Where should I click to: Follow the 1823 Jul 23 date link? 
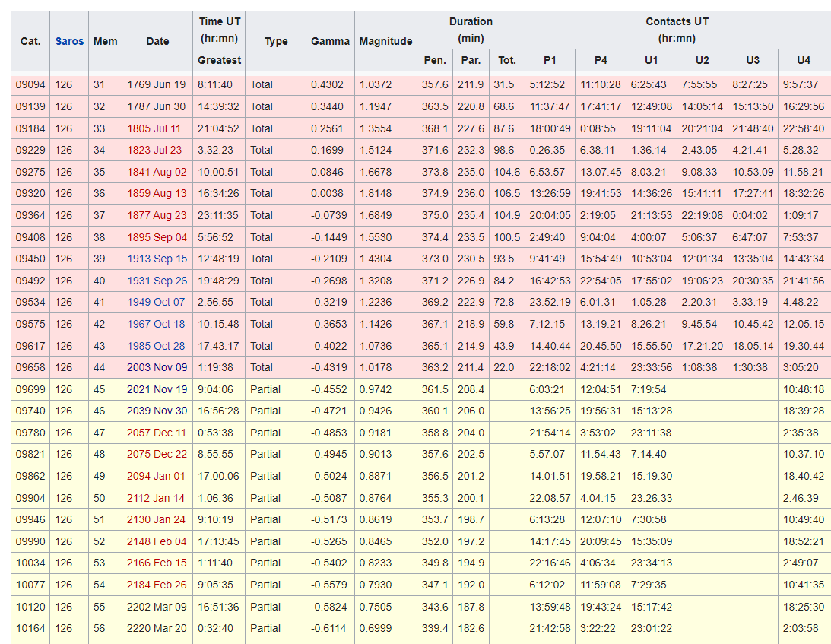tap(156, 150)
